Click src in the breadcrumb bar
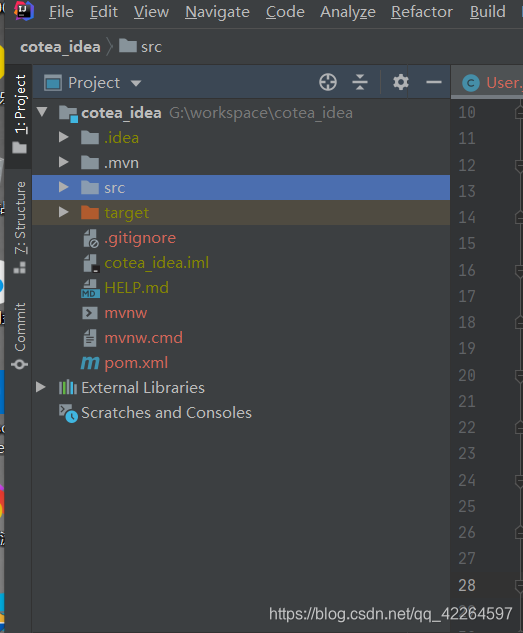This screenshot has height=633, width=523. point(140,46)
